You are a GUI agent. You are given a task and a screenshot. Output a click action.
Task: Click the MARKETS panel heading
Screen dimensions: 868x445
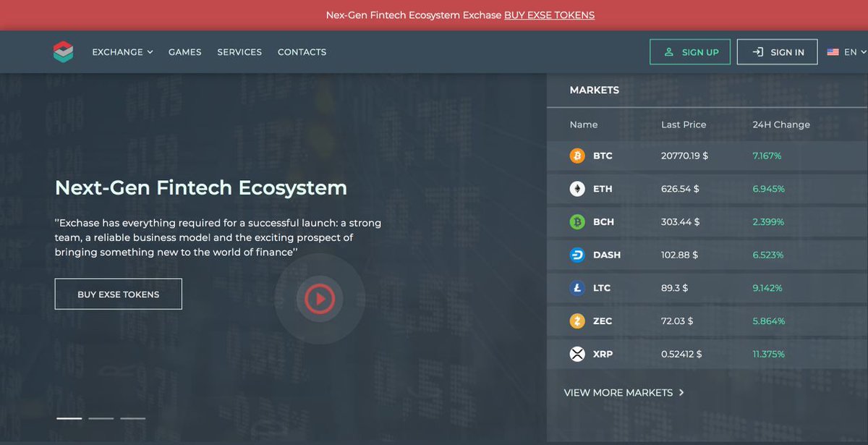[595, 90]
